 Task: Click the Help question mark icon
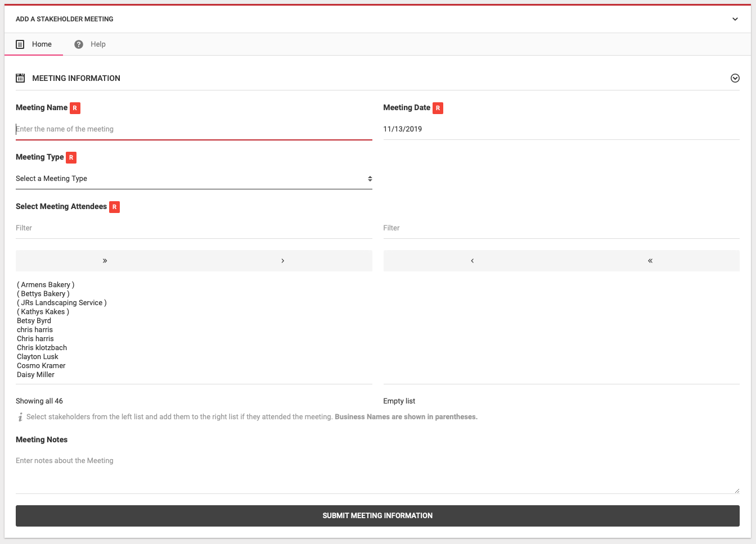pos(79,44)
